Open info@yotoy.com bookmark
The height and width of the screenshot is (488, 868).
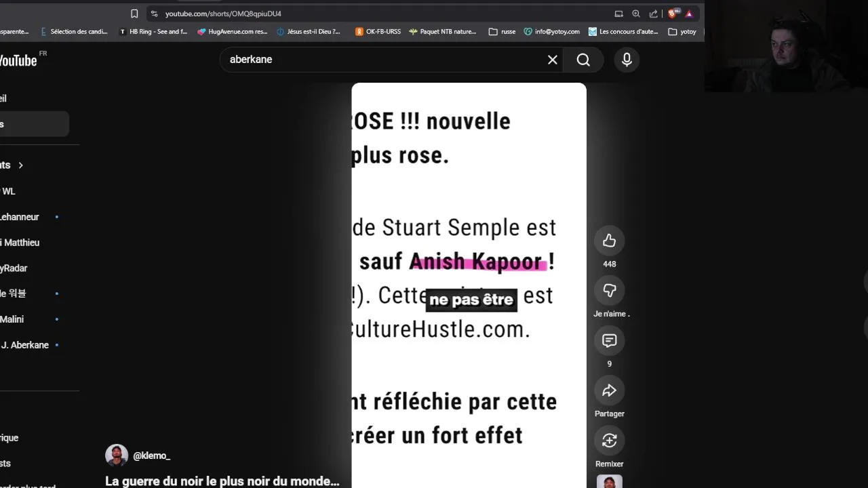click(551, 31)
